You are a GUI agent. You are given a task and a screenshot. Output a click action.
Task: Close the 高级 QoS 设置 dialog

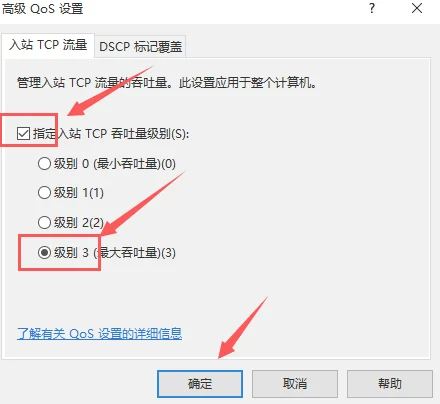(x=417, y=8)
